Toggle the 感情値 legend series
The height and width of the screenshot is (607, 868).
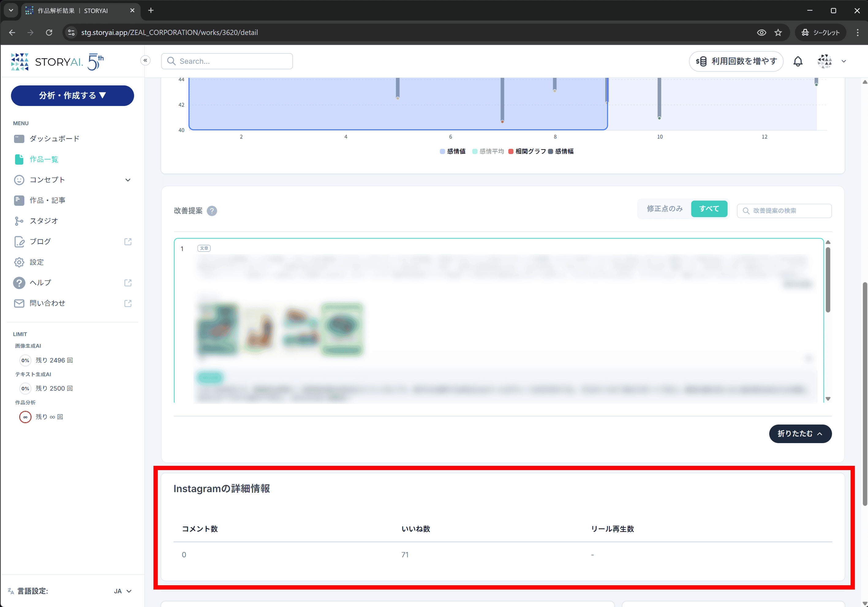pyautogui.click(x=452, y=152)
